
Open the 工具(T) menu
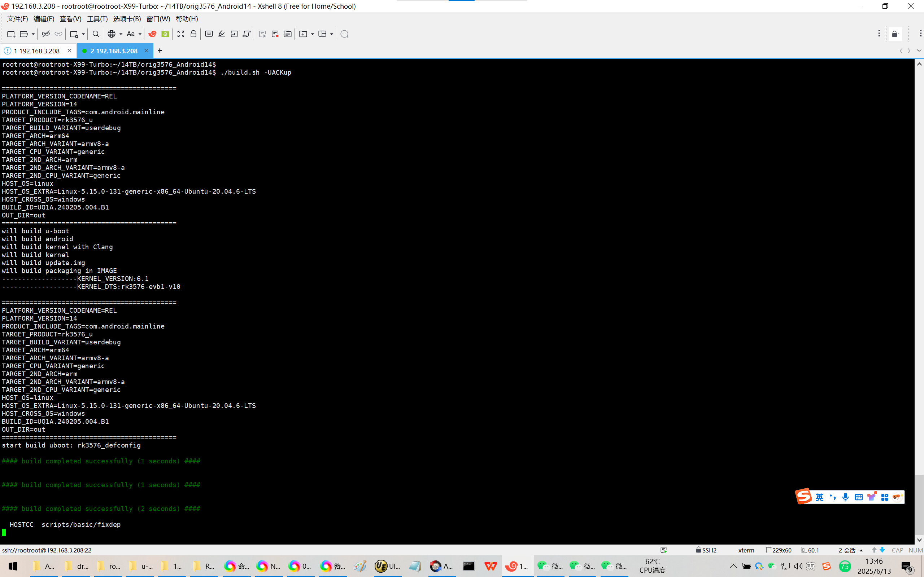97,19
